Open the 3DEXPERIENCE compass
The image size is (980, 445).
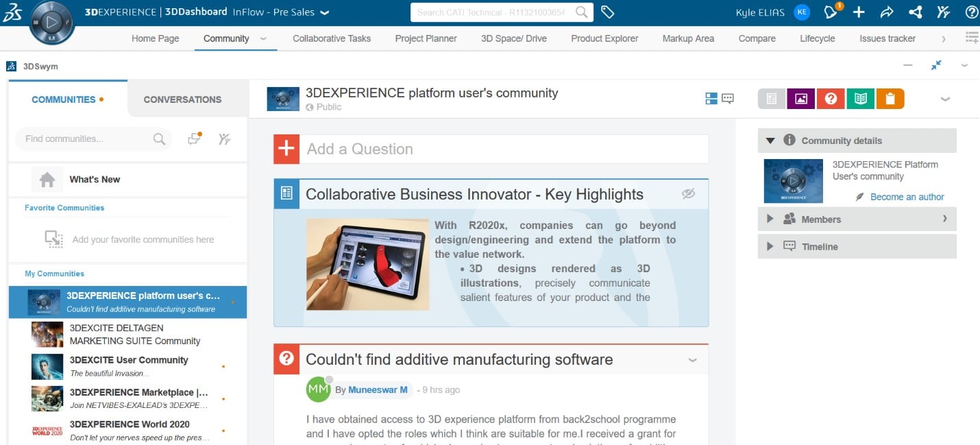(x=53, y=21)
